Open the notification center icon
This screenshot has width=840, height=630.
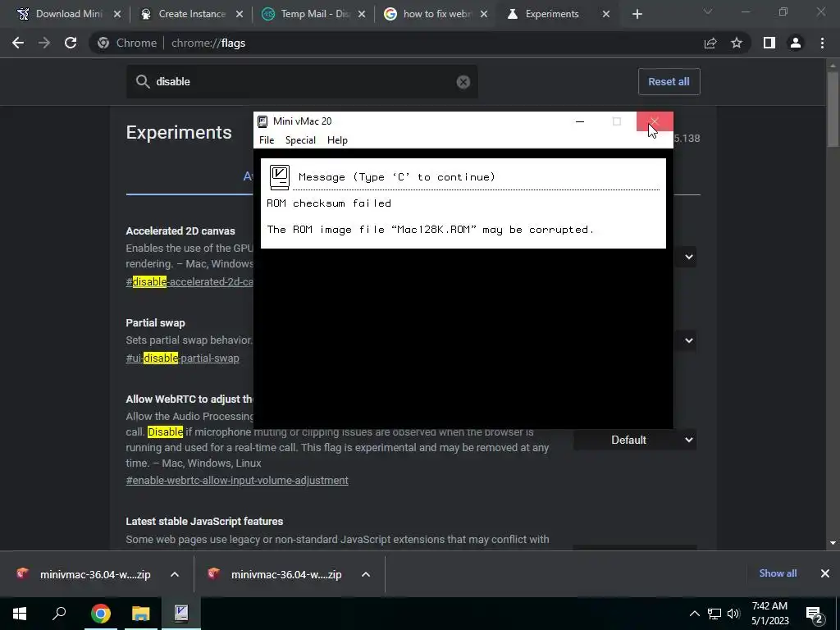click(x=815, y=614)
